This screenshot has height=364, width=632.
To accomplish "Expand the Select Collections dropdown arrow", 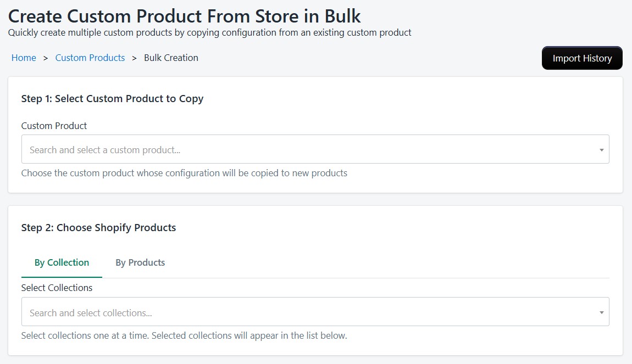I will coord(601,311).
